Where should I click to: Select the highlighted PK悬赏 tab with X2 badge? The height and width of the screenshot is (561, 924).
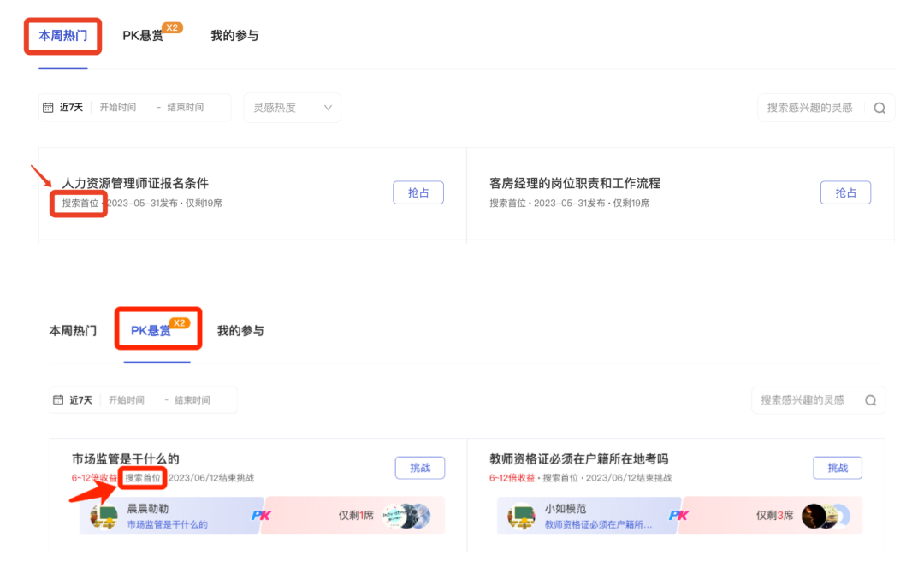point(151,331)
